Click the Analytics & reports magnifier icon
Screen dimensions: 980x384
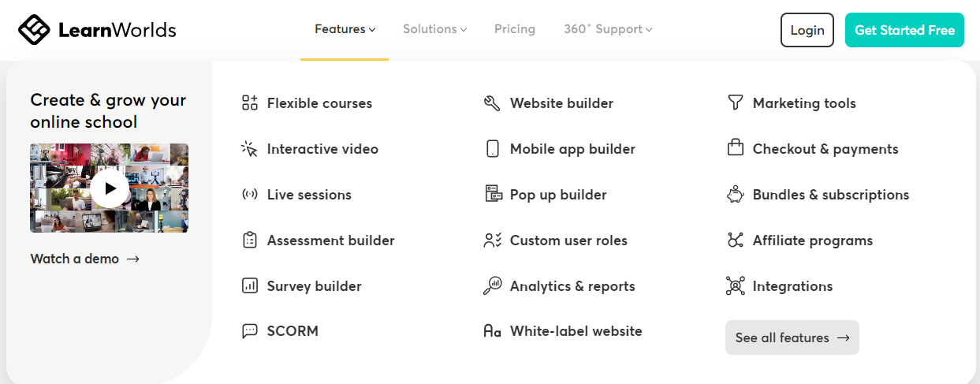492,285
